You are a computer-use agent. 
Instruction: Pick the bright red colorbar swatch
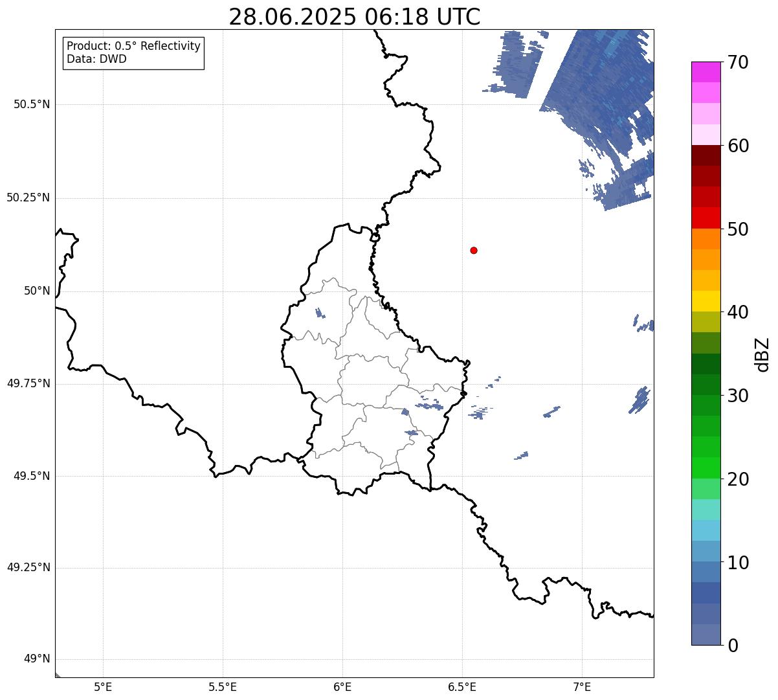pyautogui.click(x=706, y=218)
